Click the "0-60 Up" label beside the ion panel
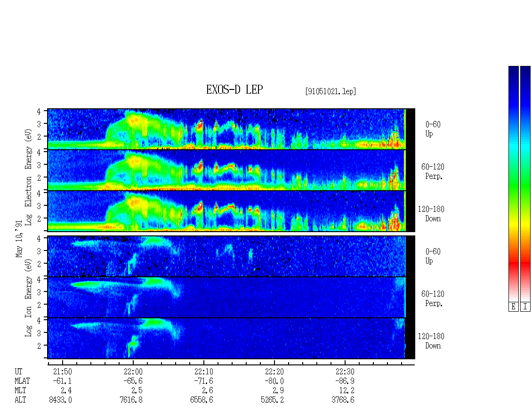The image size is (532, 412). (433, 256)
